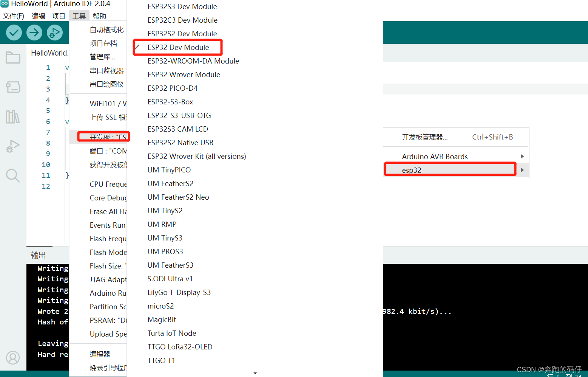The image size is (588, 377).
Task: Click the user account icon
Action: click(x=13, y=357)
